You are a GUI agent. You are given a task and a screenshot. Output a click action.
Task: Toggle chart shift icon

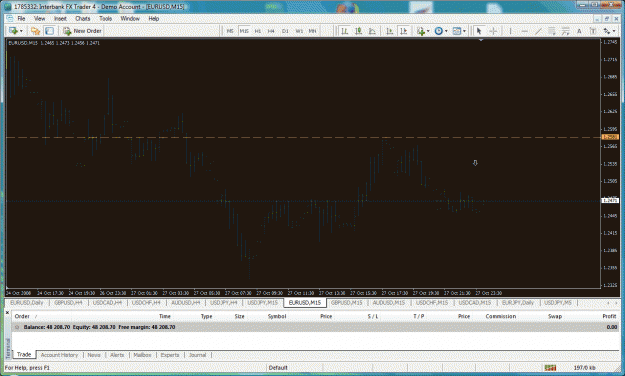(404, 31)
